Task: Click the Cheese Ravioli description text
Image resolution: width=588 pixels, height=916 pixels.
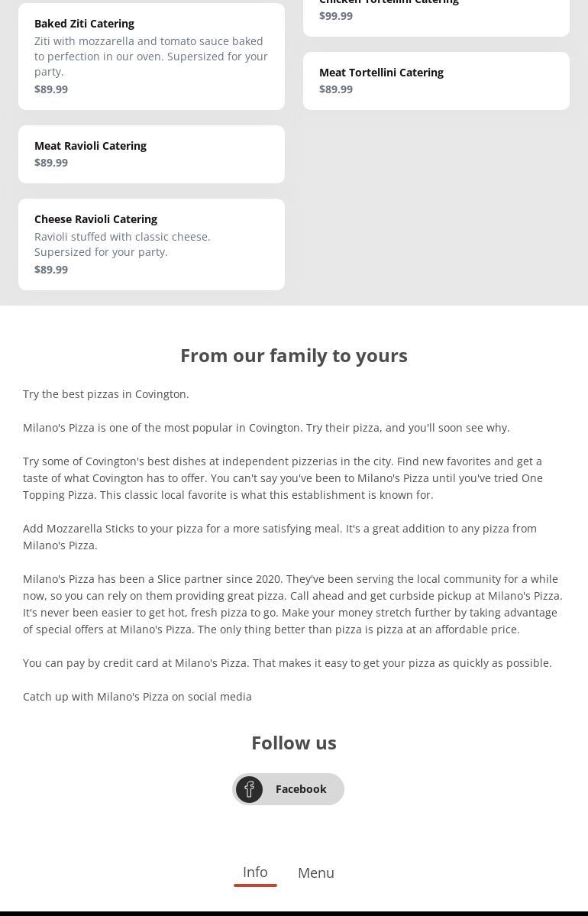Action: pyautogui.click(x=122, y=244)
